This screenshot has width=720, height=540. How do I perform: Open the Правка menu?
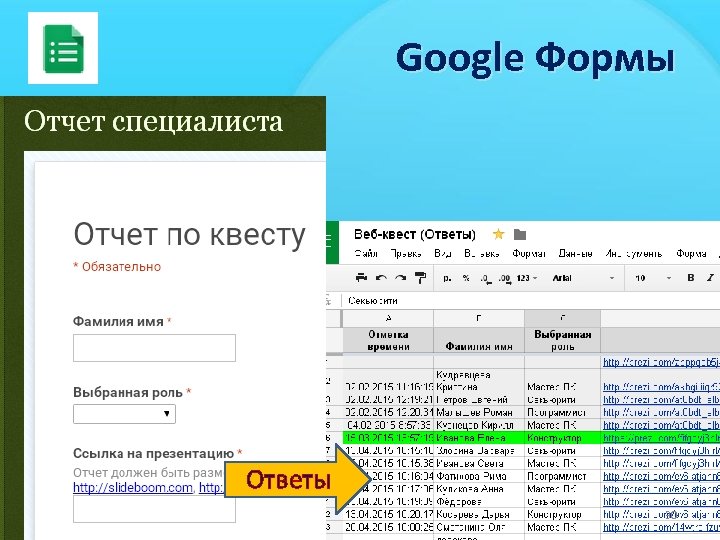[x=405, y=253]
